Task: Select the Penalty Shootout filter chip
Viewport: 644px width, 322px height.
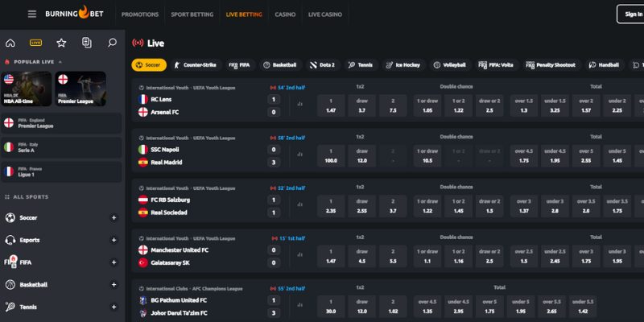Action: click(551, 65)
